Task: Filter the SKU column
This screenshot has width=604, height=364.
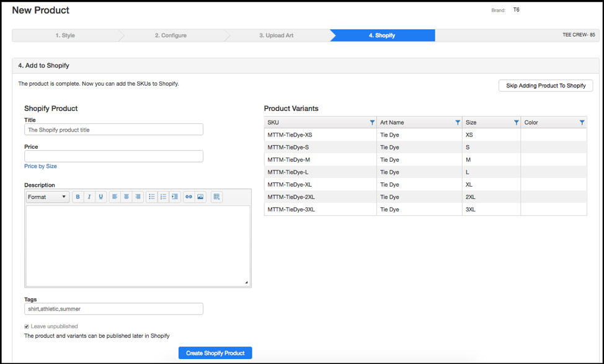Action: click(x=372, y=123)
